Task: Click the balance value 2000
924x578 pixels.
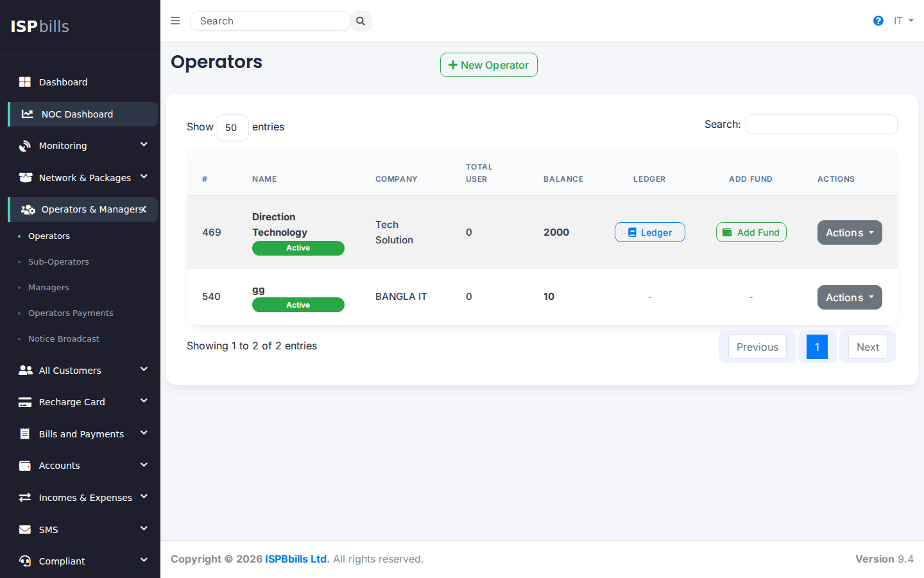Action: 556,232
